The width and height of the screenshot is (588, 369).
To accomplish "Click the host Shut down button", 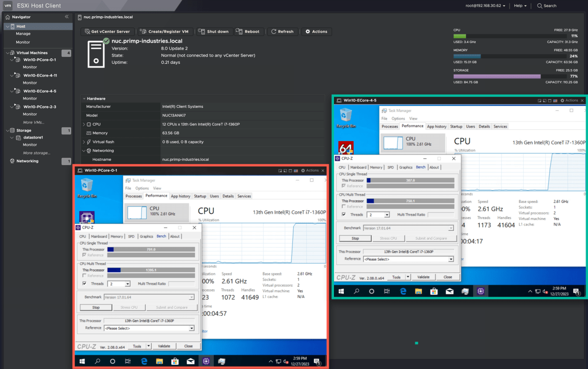I will point(213,31).
